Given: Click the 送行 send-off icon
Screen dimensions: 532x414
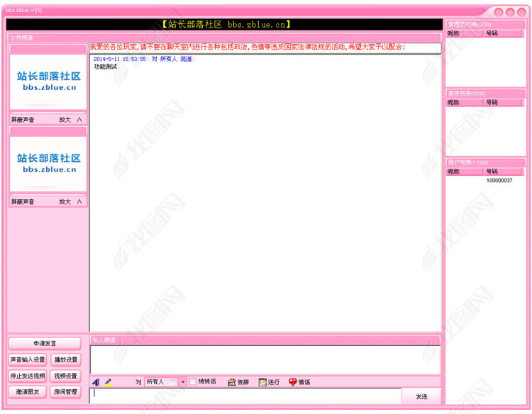Looking at the screenshot, I should (262, 382).
